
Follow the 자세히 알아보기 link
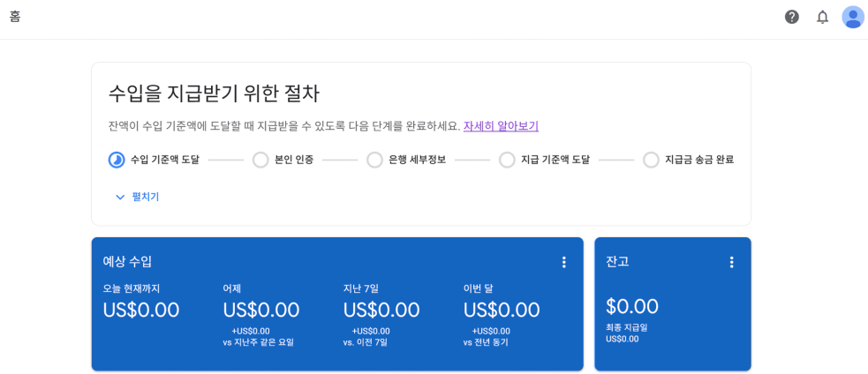pos(501,126)
